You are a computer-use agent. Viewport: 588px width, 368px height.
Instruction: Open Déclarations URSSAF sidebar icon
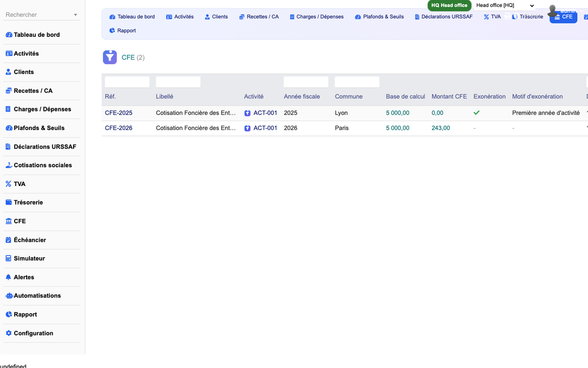(8, 147)
